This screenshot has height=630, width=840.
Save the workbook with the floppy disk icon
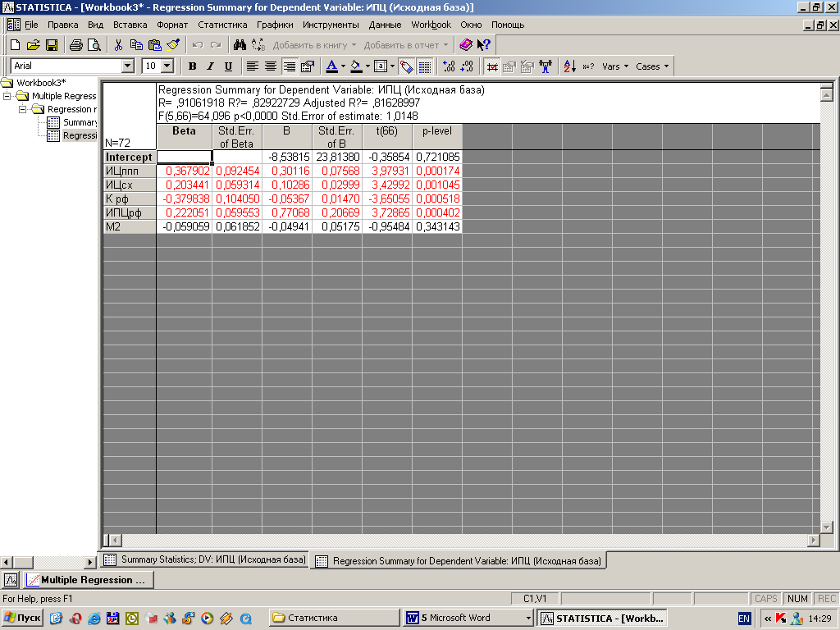(52, 45)
